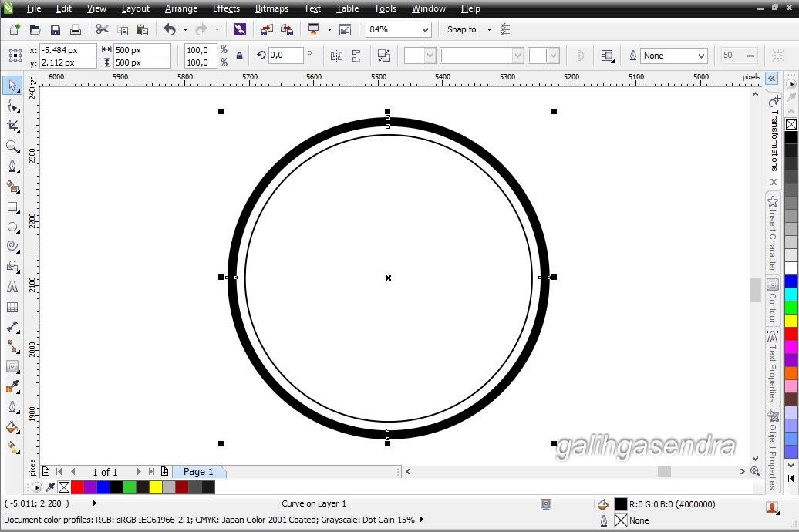Select the Shape edit tool
Image resolution: width=799 pixels, height=532 pixels.
(13, 106)
